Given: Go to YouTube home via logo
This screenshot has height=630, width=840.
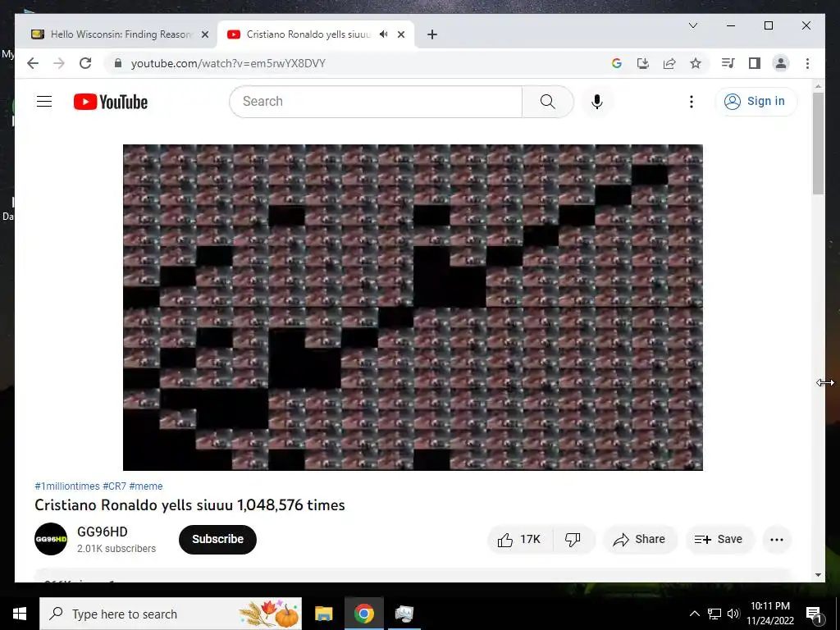Looking at the screenshot, I should [111, 102].
